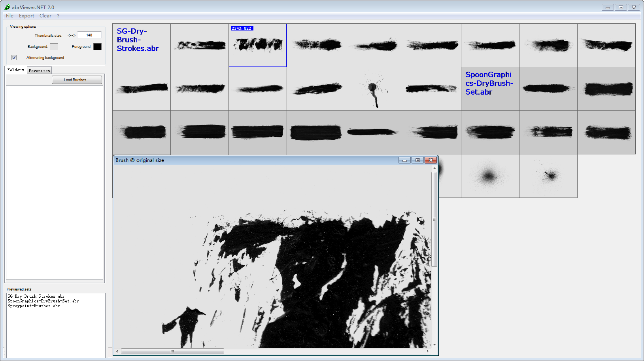The height and width of the screenshot is (361, 644).
Task: Switch to the Folders tab
Action: 16,70
